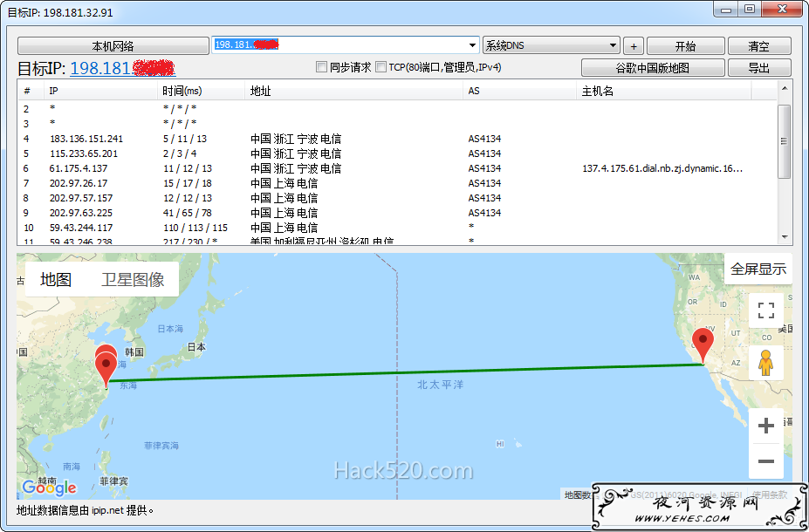809x532 pixels.
Task: Zoom out the map with minus
Action: (x=766, y=460)
